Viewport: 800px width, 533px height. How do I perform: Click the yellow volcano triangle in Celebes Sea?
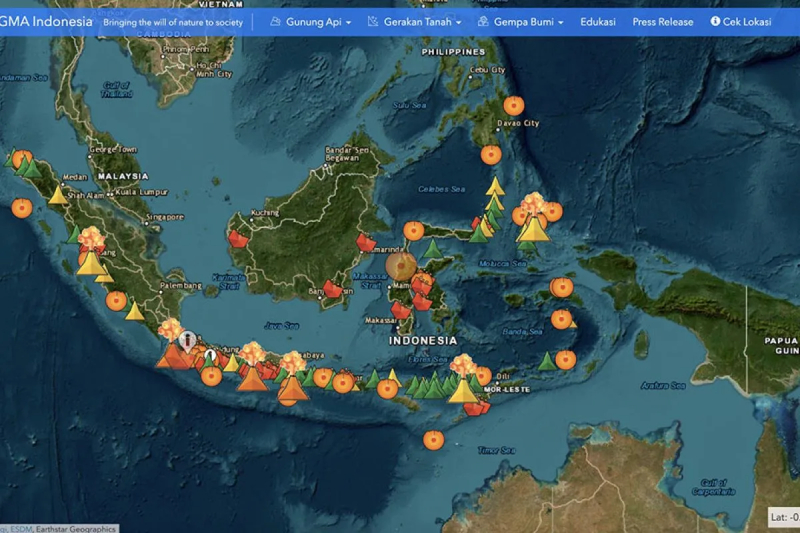(x=495, y=186)
